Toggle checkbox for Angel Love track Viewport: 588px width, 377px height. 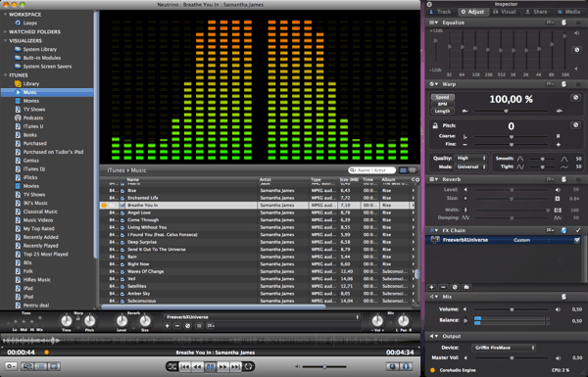coord(122,212)
